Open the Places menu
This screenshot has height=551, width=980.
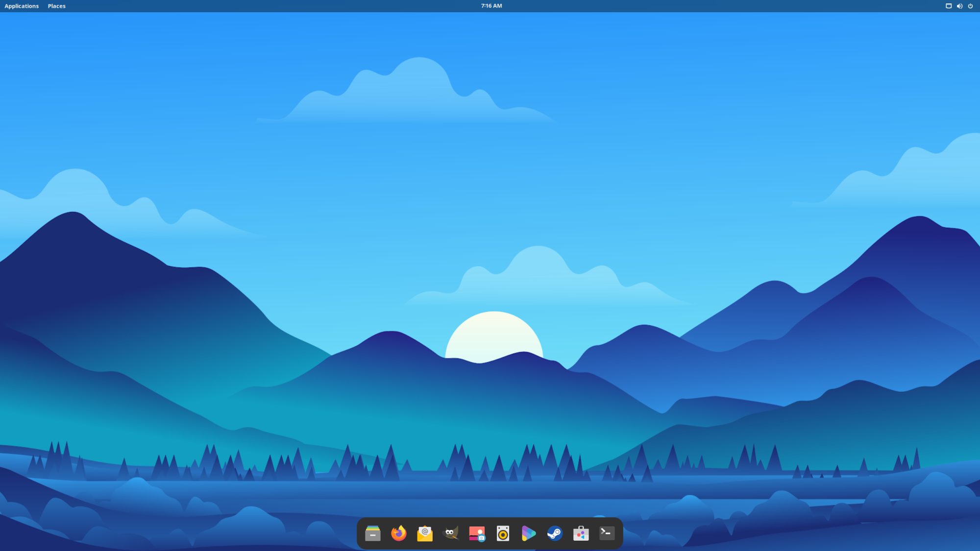(x=56, y=6)
